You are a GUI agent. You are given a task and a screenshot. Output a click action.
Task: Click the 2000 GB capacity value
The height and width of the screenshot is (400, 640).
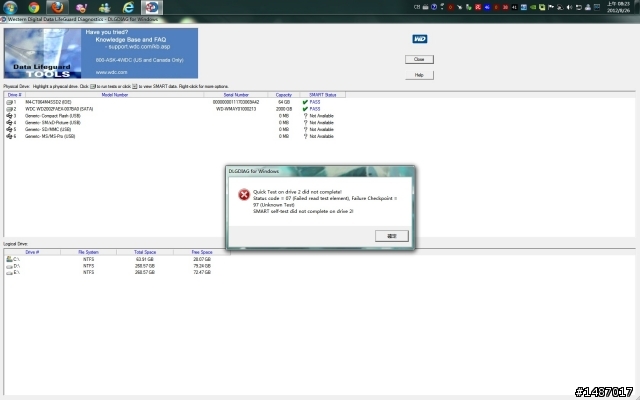pos(284,109)
